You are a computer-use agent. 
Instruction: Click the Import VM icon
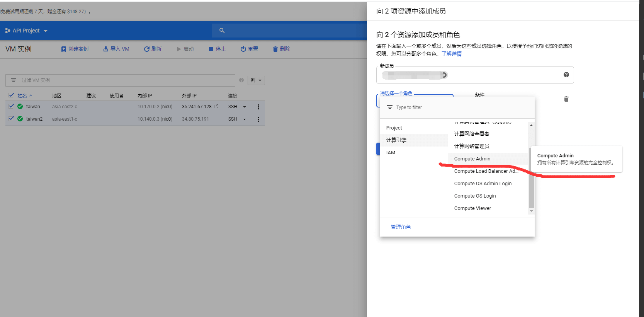(x=105, y=49)
